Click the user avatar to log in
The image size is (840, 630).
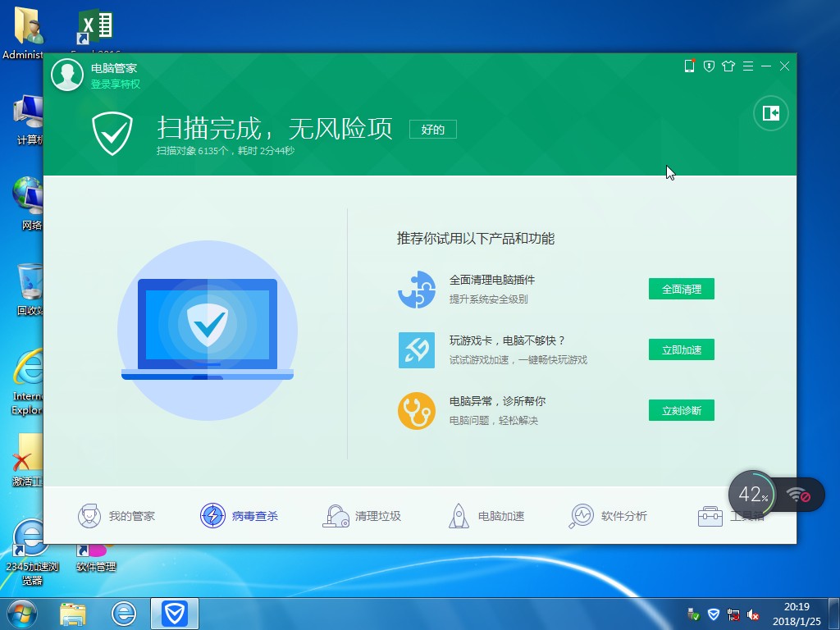pos(67,75)
